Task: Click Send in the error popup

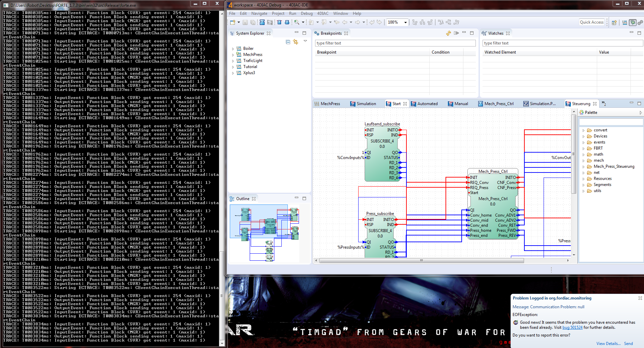Action: (x=628, y=344)
